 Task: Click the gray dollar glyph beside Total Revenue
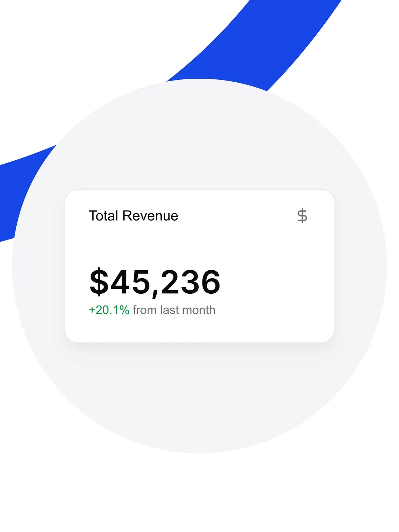pyautogui.click(x=302, y=215)
